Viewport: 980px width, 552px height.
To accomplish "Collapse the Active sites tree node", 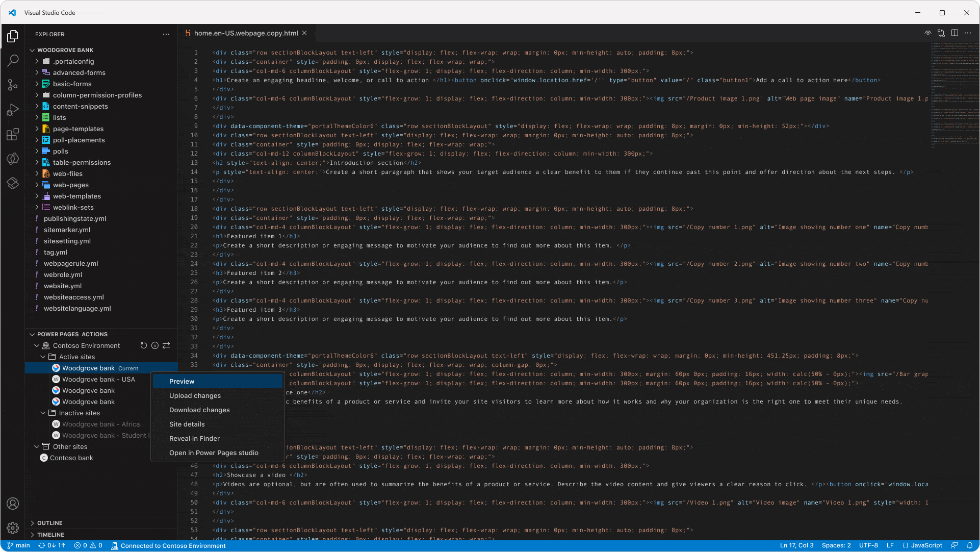I will pos(43,357).
